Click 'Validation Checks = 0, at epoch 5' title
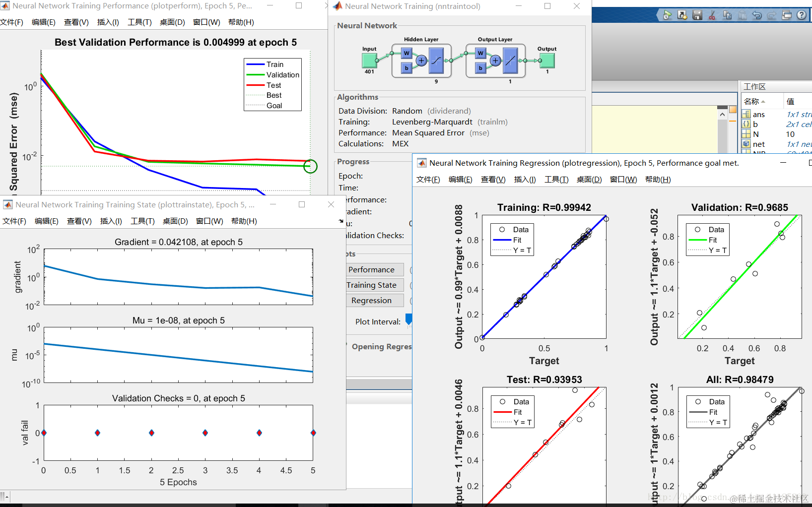This screenshot has width=812, height=507. 179,398
